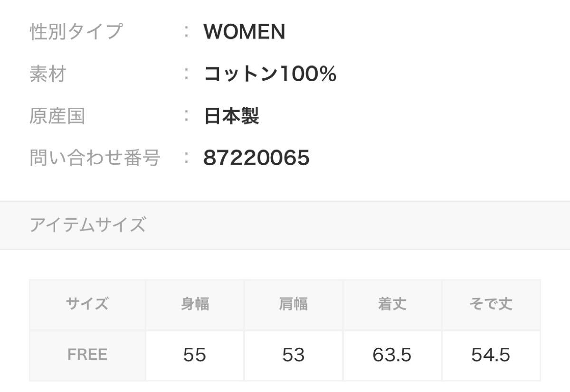Click the アイテムサイズ section header
This screenshot has height=392, width=570.
tap(87, 224)
